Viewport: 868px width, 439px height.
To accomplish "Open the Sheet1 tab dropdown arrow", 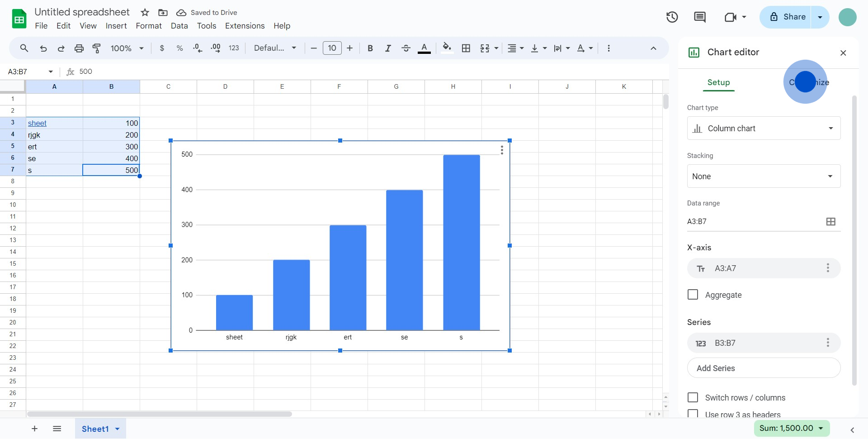I will click(118, 429).
